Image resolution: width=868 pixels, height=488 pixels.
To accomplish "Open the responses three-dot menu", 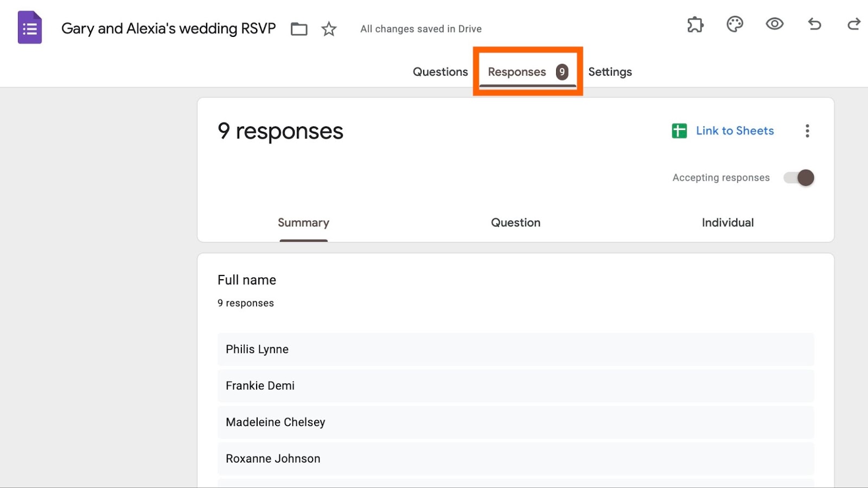I will pos(807,131).
